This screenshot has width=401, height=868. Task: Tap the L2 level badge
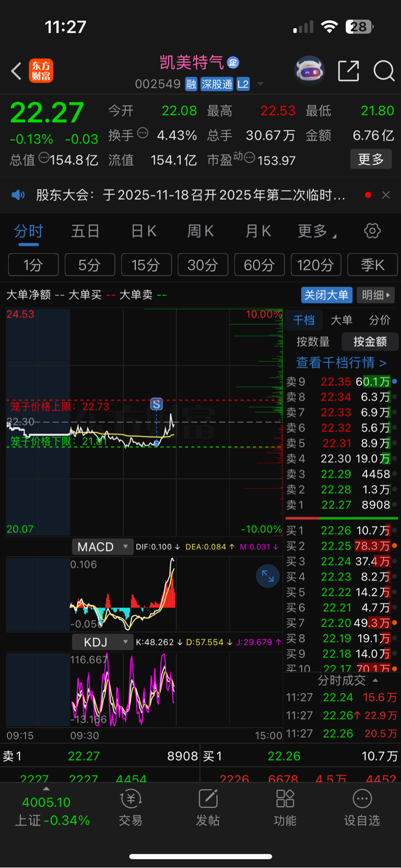(x=243, y=84)
